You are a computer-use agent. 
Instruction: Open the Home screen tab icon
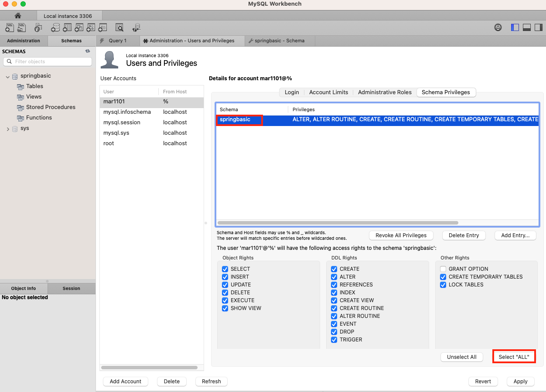(18, 16)
